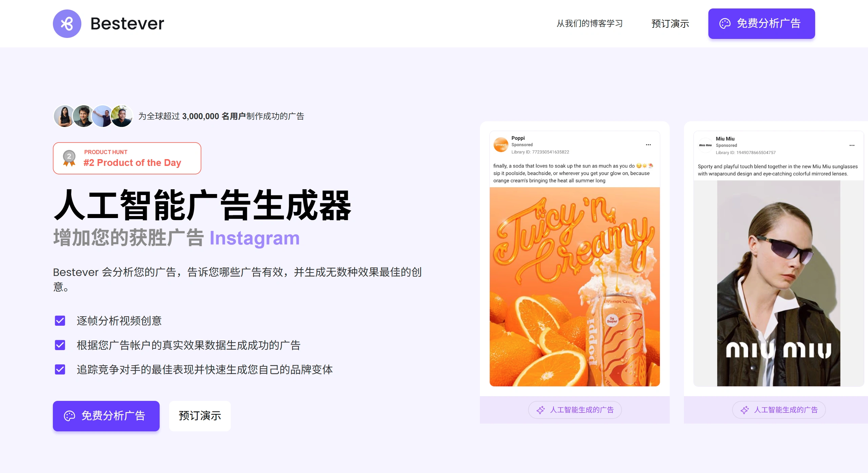Click the 预订演示 button below the checklist
The width and height of the screenshot is (868, 473).
coord(200,416)
